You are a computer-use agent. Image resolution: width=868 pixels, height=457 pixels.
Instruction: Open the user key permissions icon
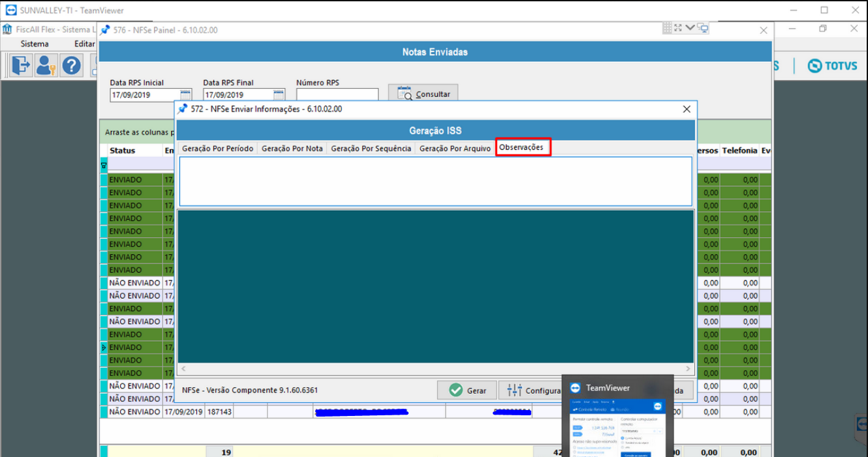click(46, 65)
